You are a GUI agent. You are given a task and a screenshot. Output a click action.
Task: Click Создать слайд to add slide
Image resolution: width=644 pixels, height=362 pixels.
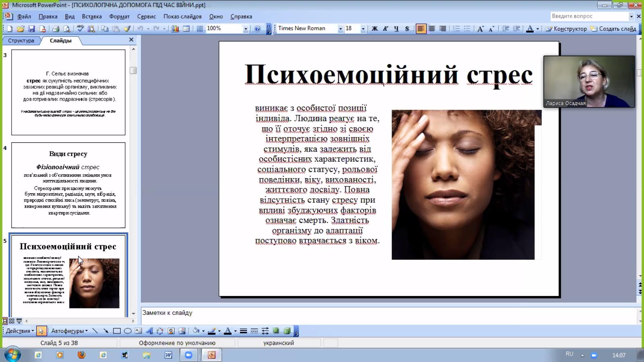click(613, 29)
